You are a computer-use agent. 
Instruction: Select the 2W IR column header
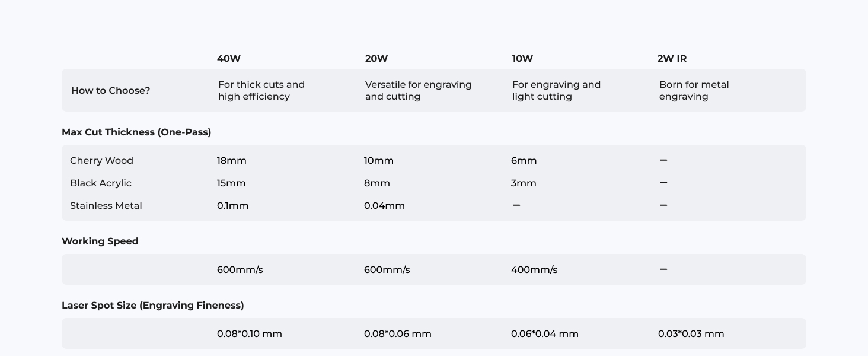672,59
